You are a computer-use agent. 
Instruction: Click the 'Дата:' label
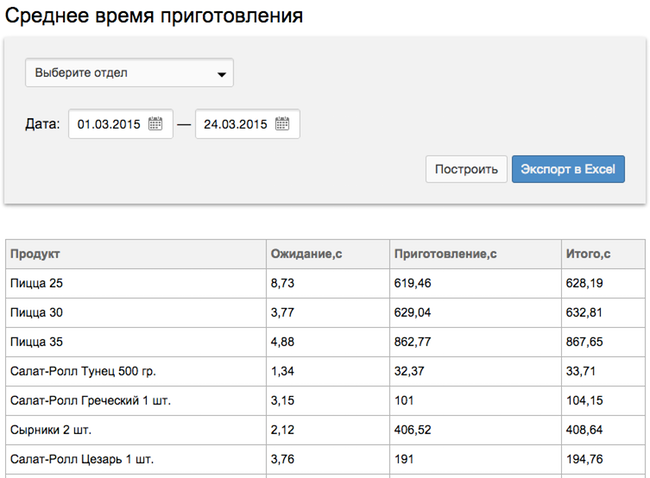pos(43,124)
